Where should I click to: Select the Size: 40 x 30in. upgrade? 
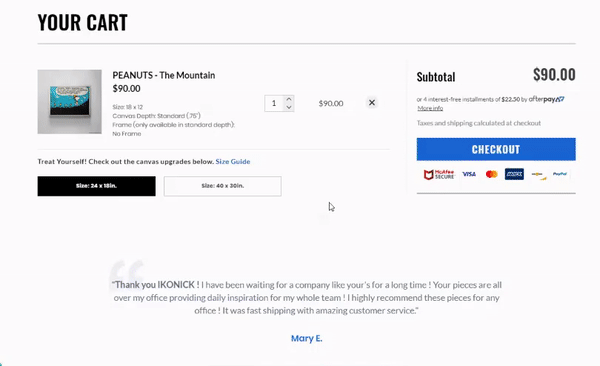[223, 186]
